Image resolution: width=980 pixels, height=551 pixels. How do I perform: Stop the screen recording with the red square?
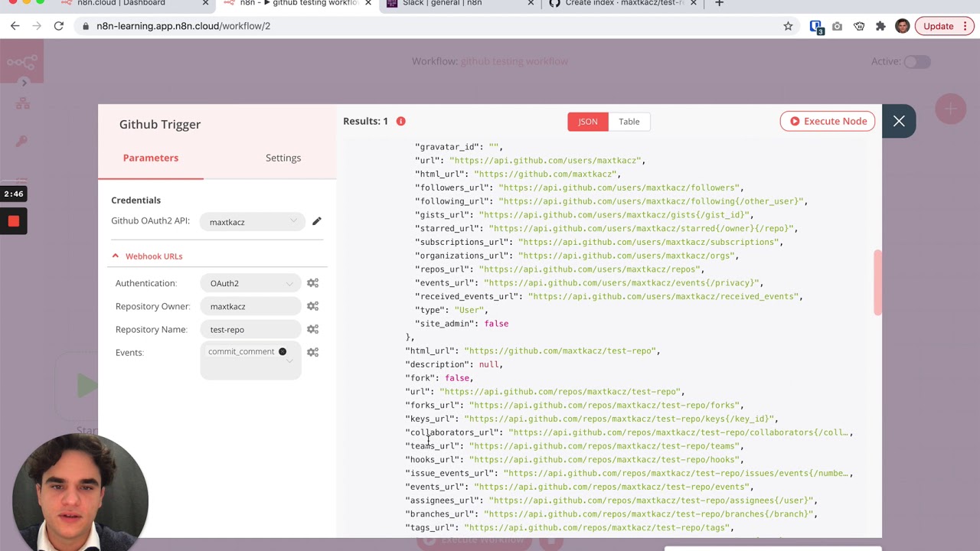pos(13,221)
